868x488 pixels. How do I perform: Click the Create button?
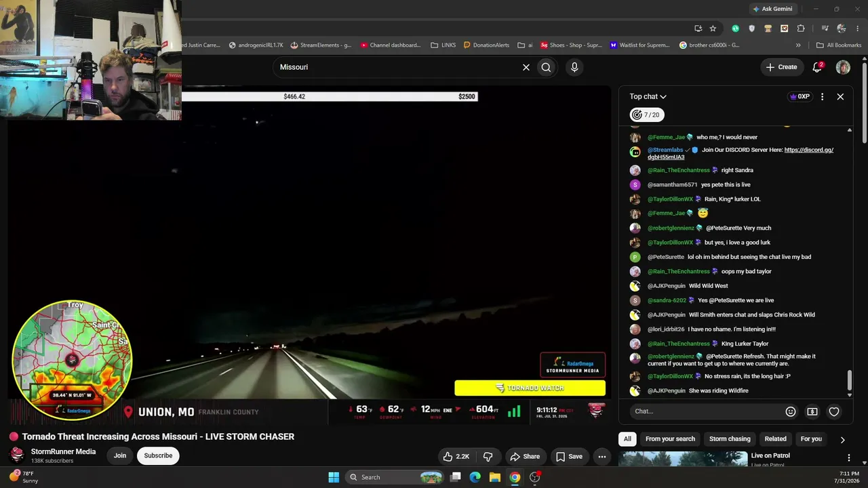click(781, 67)
